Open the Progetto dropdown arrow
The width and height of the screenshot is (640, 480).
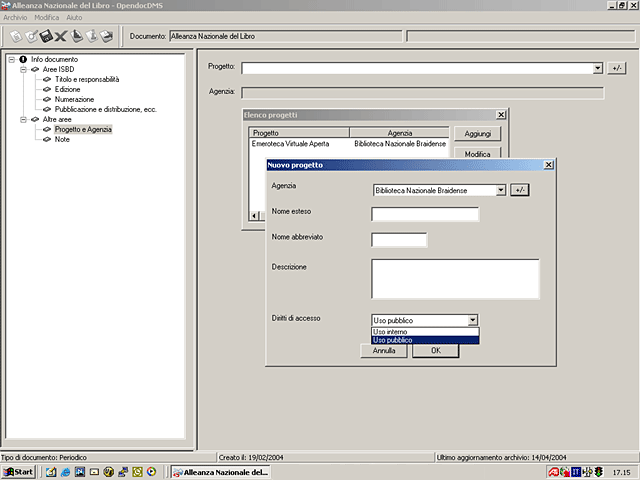coord(598,68)
